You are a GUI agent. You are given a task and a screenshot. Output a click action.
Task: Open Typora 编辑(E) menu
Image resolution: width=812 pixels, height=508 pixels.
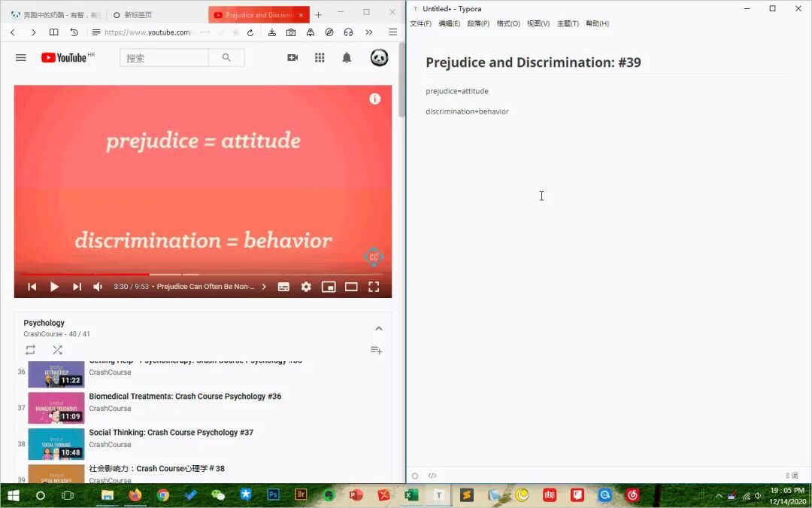coord(450,23)
